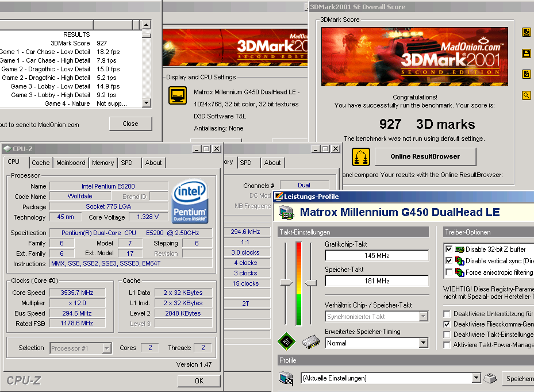The height and width of the screenshot is (392, 534).
Task: Click the green GPU chip icon
Action: click(x=287, y=341)
